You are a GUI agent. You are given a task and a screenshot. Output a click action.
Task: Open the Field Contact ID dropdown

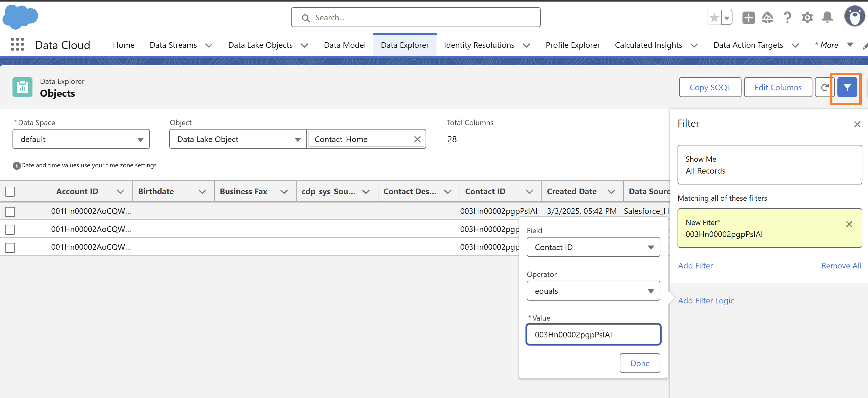click(593, 247)
